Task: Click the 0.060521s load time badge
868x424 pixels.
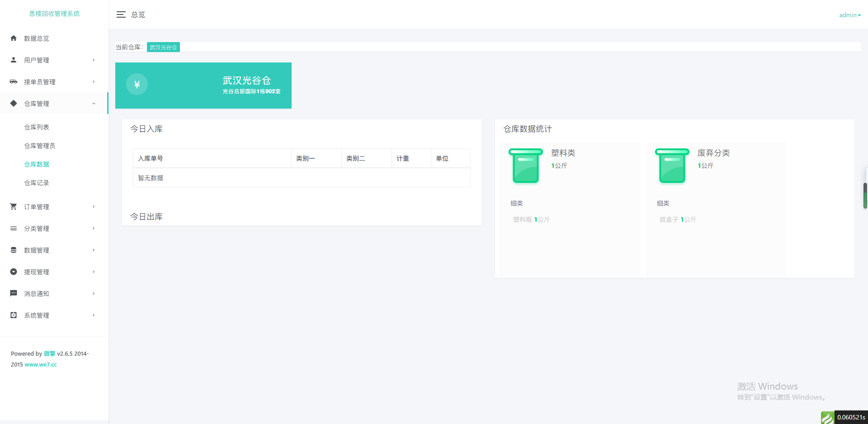Action: (x=851, y=417)
